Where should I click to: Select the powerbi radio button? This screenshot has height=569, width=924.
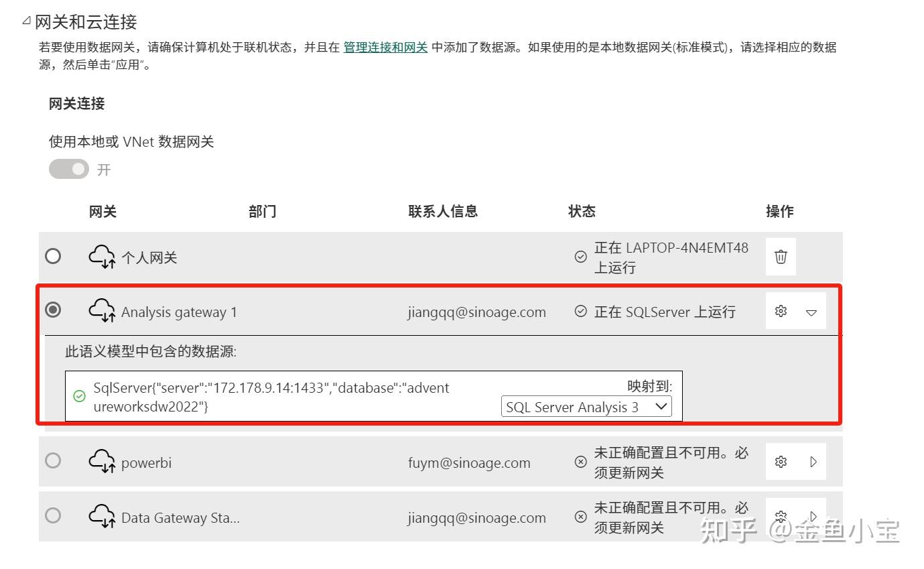pyautogui.click(x=54, y=461)
